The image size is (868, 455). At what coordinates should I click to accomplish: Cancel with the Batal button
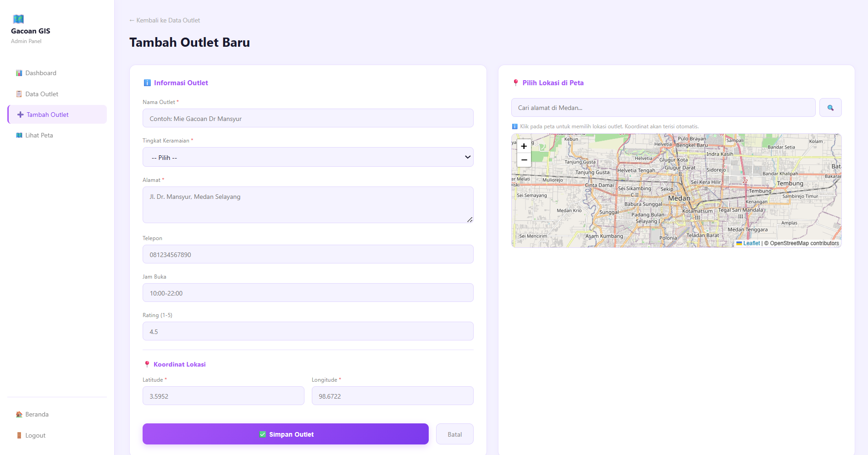point(454,434)
